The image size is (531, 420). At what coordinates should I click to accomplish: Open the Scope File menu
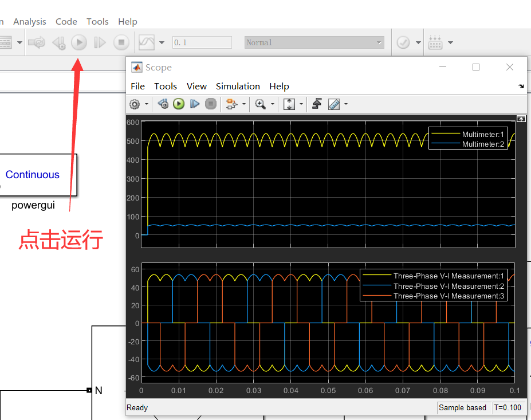point(138,87)
